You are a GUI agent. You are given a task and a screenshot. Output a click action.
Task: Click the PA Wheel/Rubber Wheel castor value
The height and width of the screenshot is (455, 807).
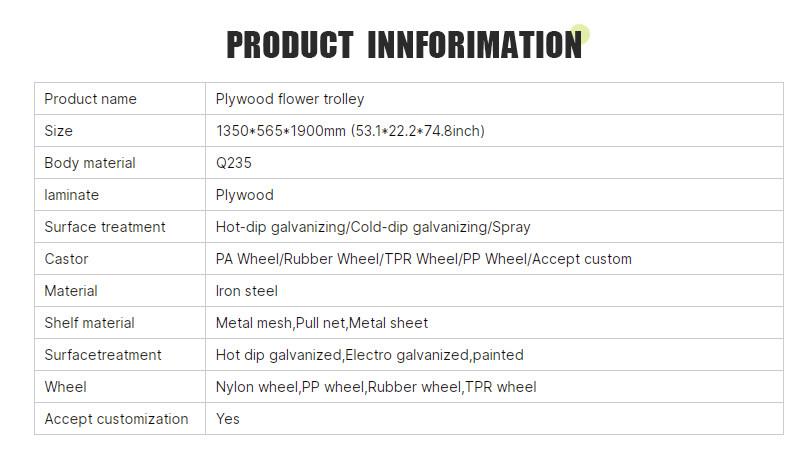point(424,259)
